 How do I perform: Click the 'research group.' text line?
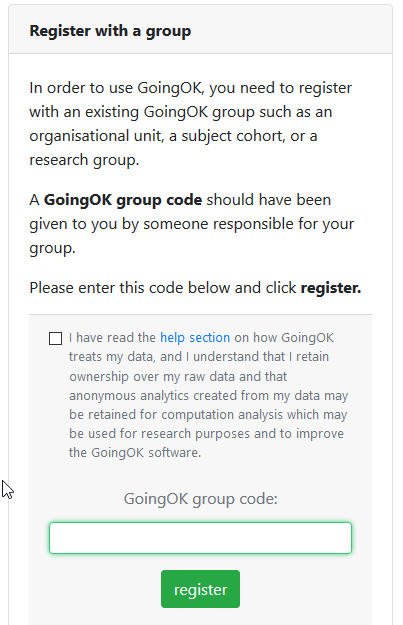tap(84, 160)
